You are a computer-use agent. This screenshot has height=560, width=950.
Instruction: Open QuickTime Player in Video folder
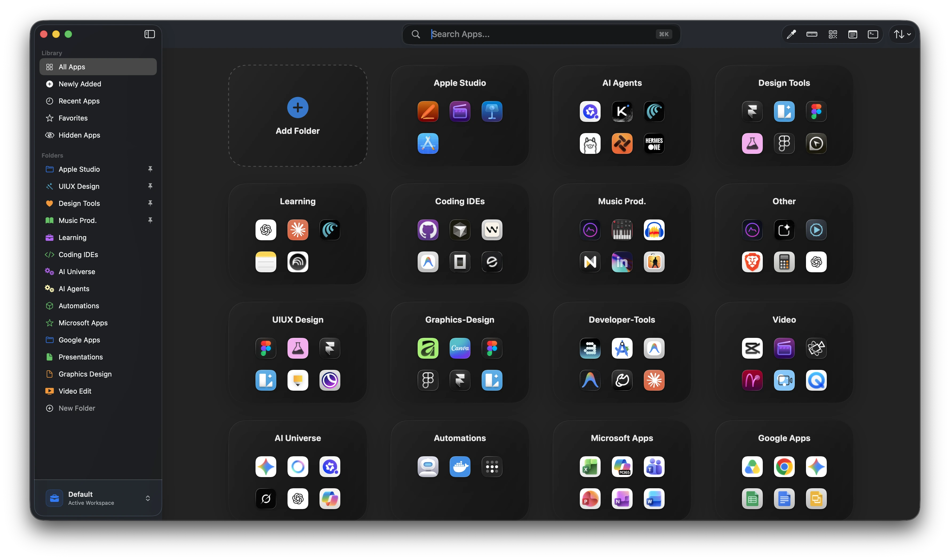coord(816,380)
